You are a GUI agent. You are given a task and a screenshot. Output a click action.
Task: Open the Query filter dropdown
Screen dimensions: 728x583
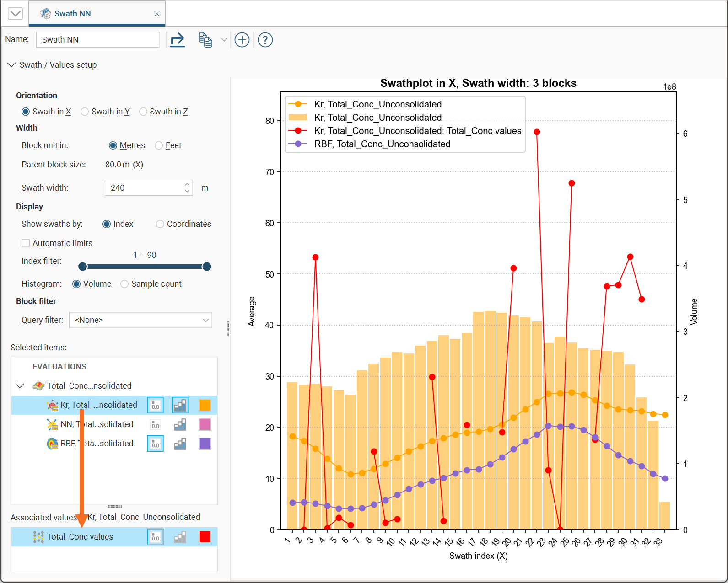pyautogui.click(x=140, y=320)
